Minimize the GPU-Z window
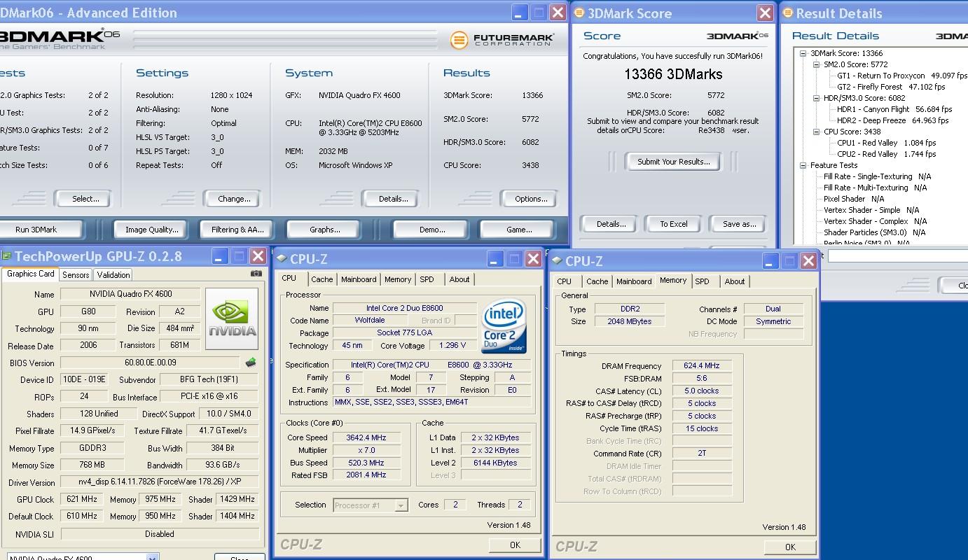The image size is (968, 560). click(220, 256)
